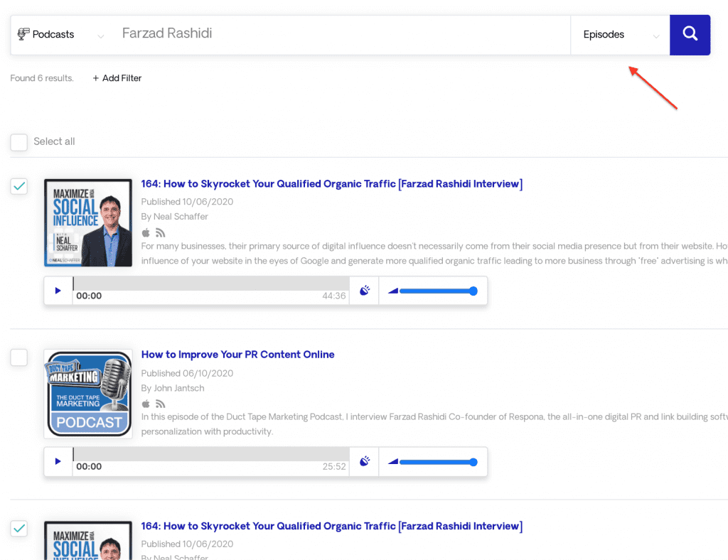Play the 44:36 Neal Schaffer episode
The height and width of the screenshot is (560, 728).
pyautogui.click(x=58, y=291)
